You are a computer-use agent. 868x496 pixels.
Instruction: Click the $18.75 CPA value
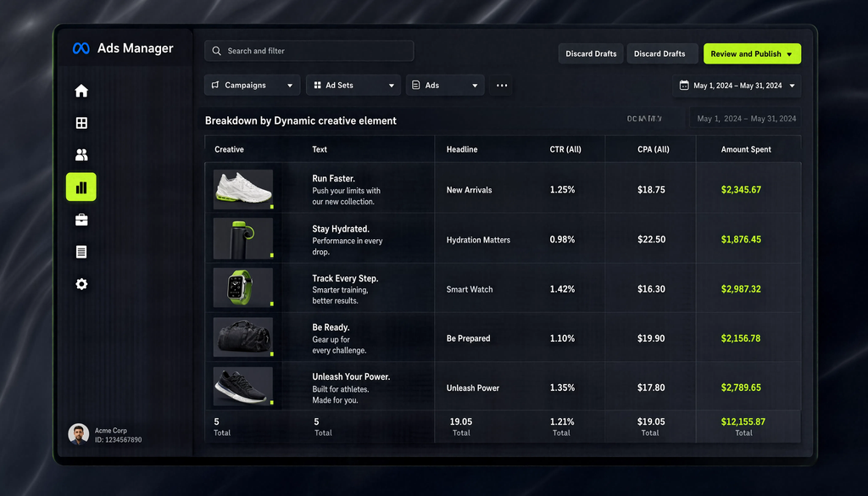(651, 190)
